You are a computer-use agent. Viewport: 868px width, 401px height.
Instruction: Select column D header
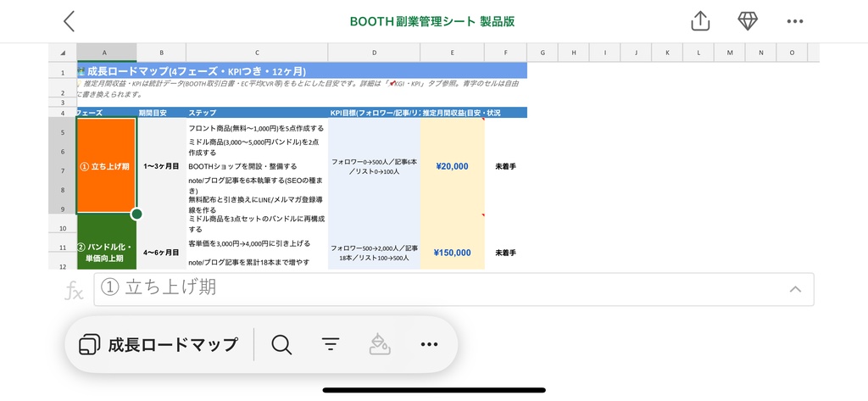tap(374, 53)
